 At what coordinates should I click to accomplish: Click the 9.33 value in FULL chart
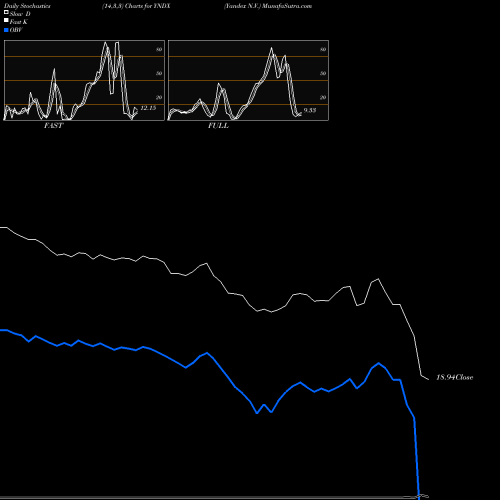[x=310, y=110]
